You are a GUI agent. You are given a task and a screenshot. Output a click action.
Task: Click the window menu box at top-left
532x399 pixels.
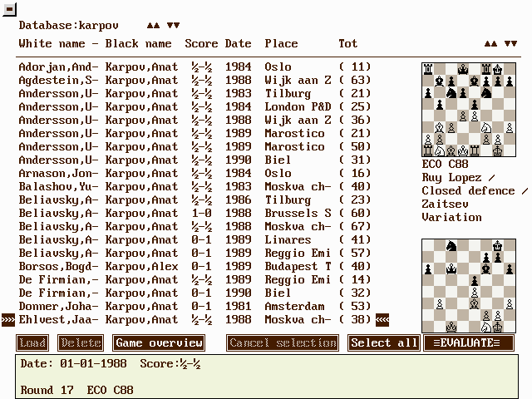point(9,8)
